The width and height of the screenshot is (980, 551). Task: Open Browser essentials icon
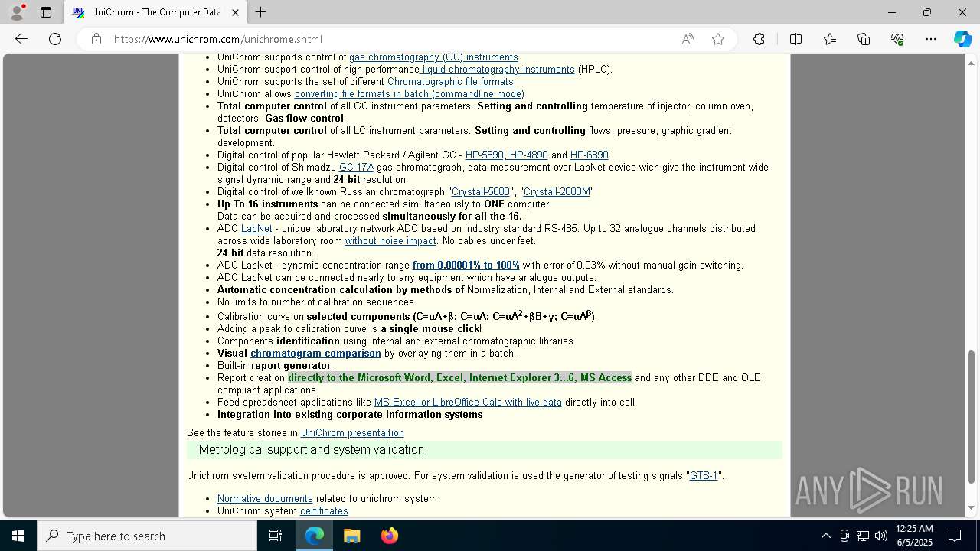click(x=897, y=39)
